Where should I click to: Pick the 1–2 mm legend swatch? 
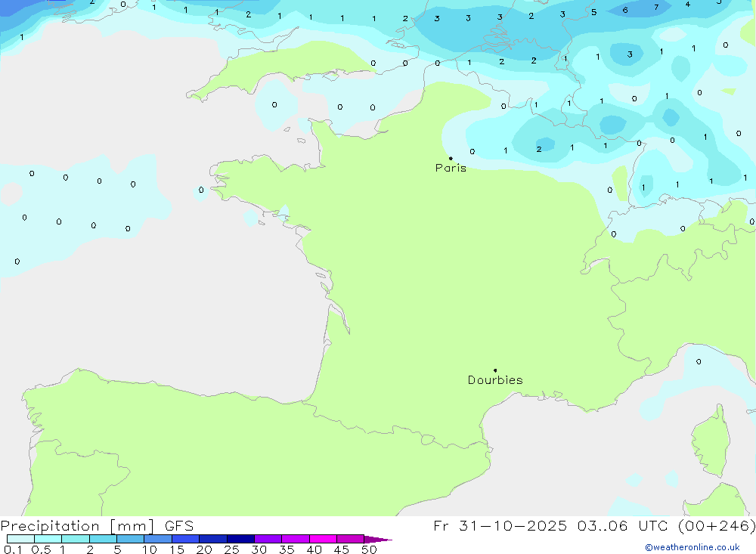coord(76,539)
